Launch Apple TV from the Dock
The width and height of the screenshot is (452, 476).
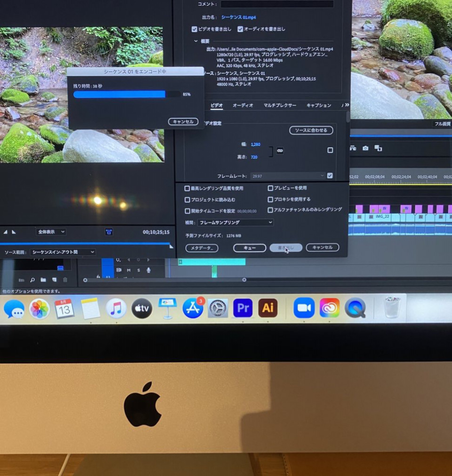click(142, 308)
